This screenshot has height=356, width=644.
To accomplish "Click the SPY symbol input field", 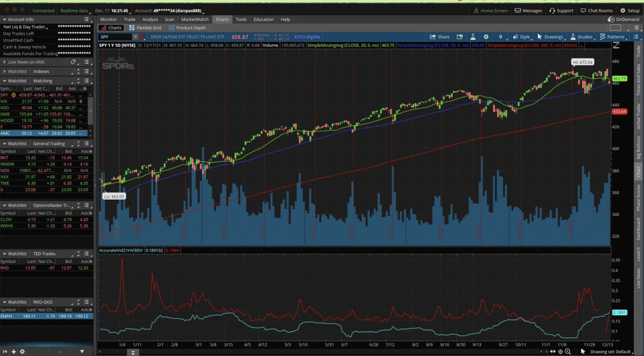I will click(x=116, y=37).
